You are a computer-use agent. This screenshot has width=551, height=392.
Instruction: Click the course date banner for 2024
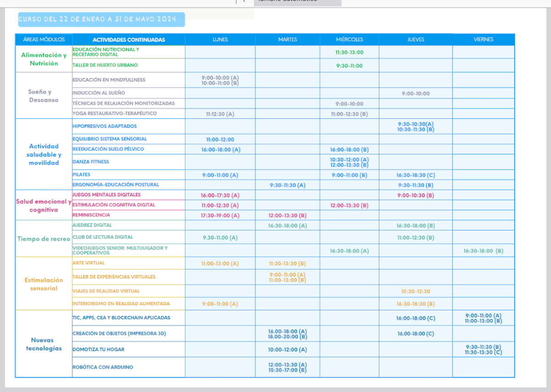point(101,19)
